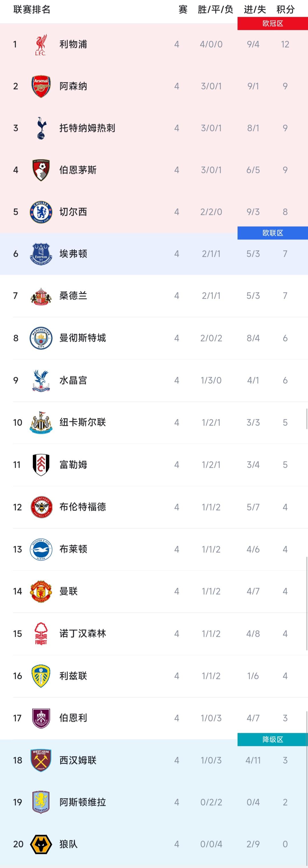Click the 积分 column header
Viewport: 308px width, 868px height.
pos(285,9)
